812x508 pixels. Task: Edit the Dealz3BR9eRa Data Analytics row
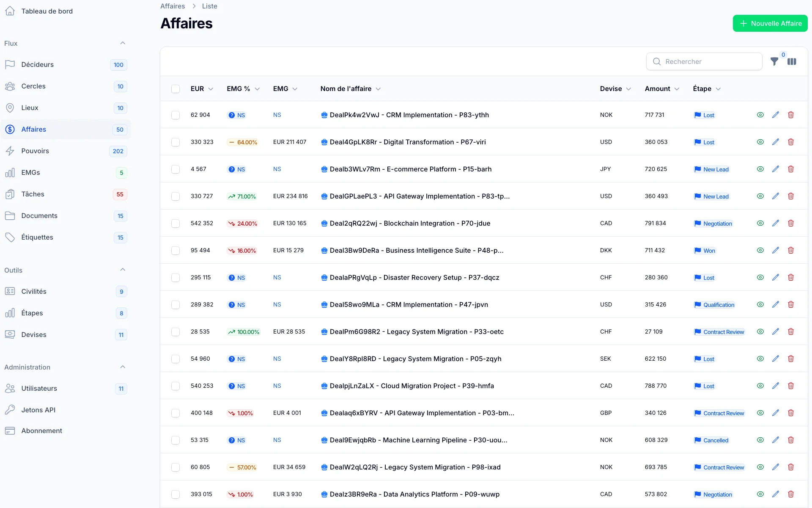(775, 494)
